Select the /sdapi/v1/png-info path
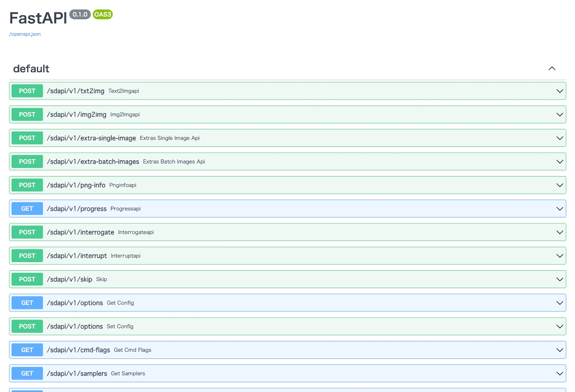The image size is (575, 392). (x=76, y=185)
